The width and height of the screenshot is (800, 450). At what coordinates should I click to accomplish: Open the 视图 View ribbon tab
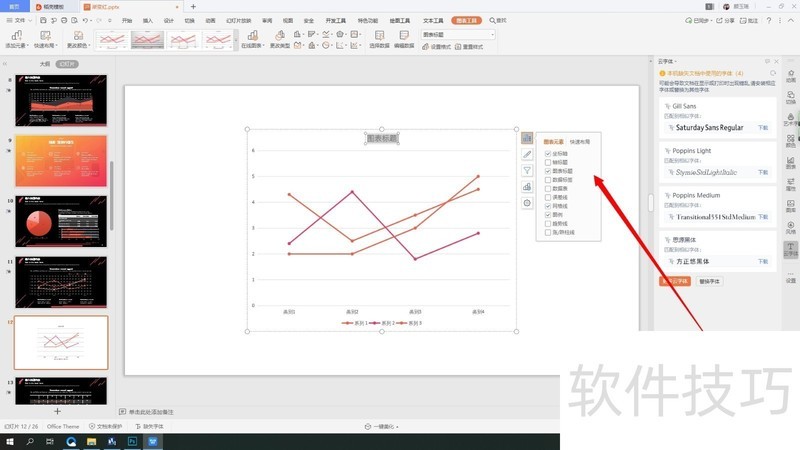coord(288,20)
